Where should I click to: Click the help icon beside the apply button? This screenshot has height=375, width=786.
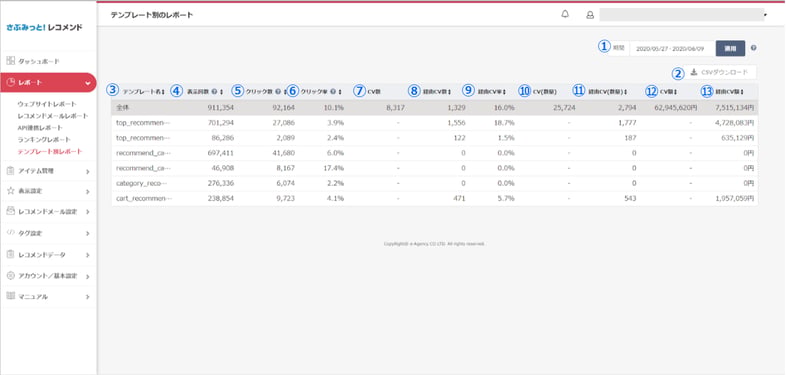click(753, 49)
